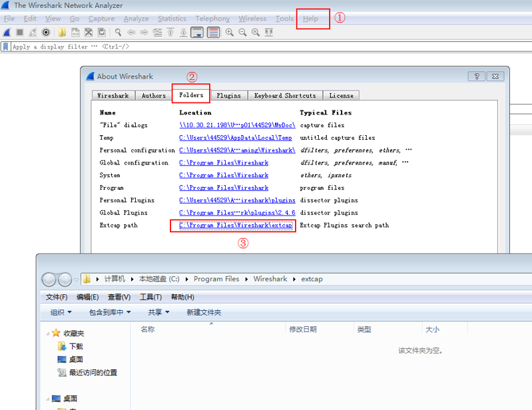Close this capture file icon
The image size is (532, 410).
(x=89, y=33)
